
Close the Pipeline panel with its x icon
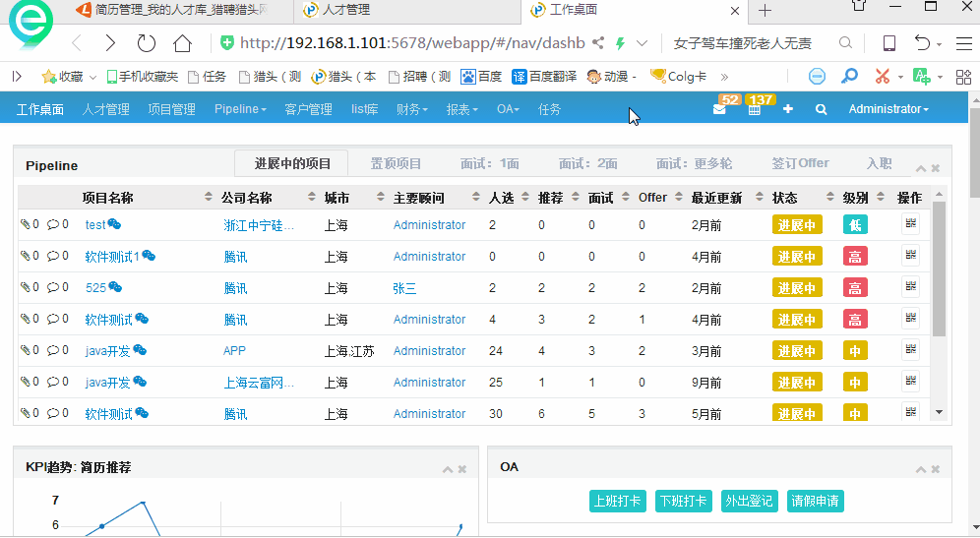click(936, 168)
